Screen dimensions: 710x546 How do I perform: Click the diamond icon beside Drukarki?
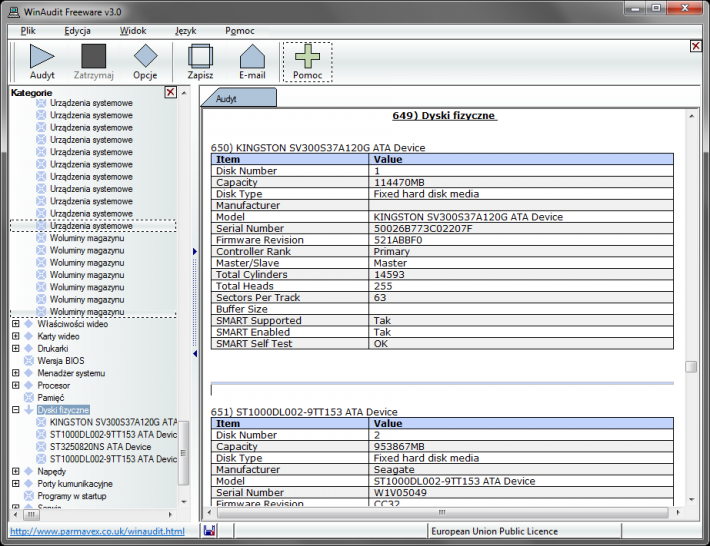coord(29,349)
